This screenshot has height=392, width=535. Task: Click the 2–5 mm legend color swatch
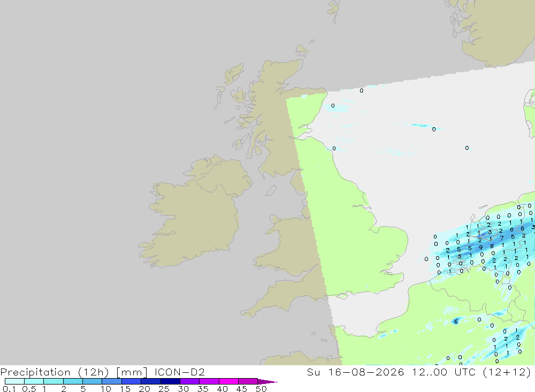(73, 381)
